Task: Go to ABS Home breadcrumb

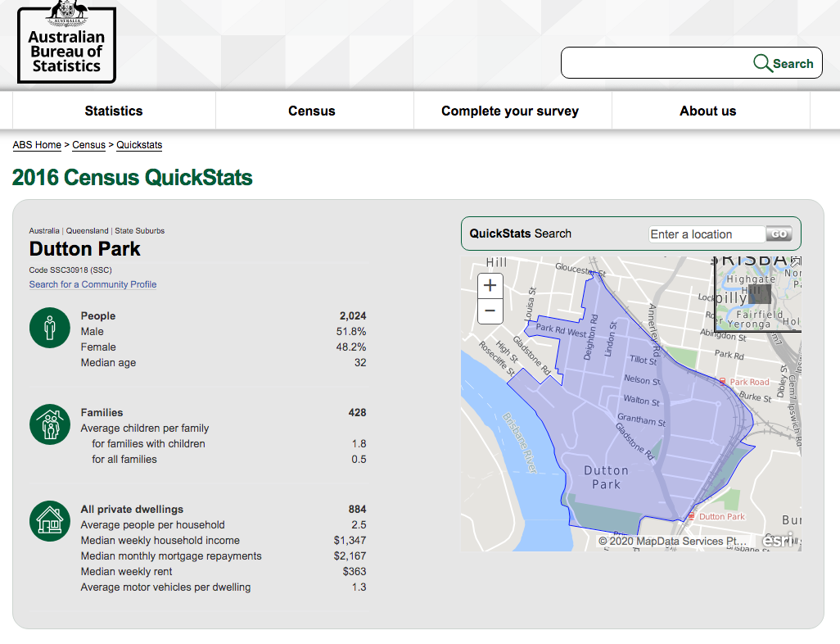Action: (37, 145)
